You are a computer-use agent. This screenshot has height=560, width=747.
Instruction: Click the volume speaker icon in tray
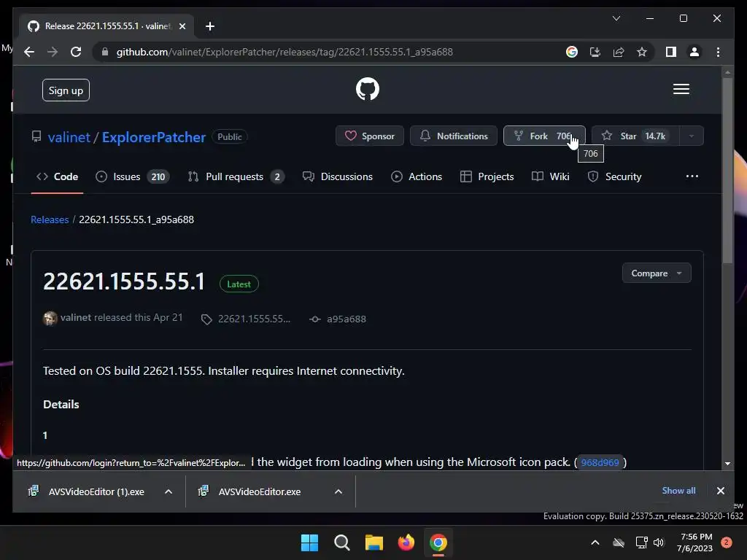[x=659, y=542]
